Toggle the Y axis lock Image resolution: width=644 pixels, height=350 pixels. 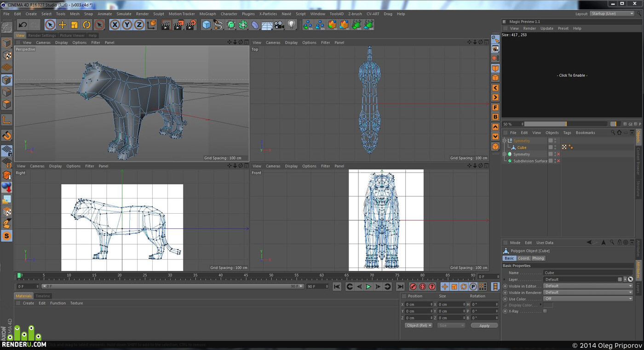[127, 25]
